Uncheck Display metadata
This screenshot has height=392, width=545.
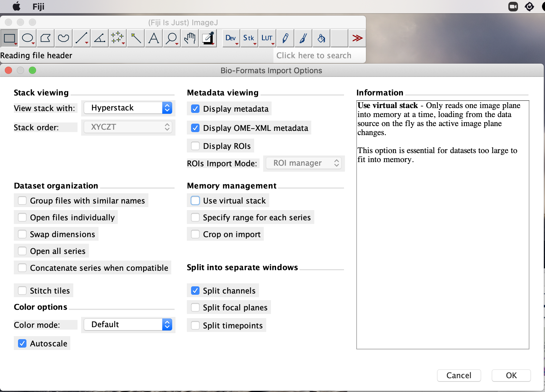(195, 109)
